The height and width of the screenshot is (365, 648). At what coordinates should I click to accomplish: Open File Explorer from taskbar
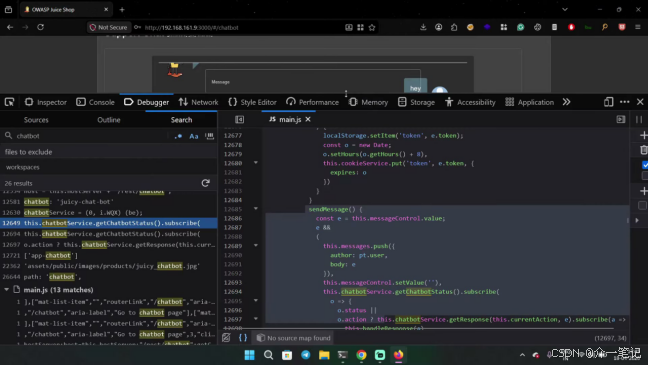pyautogui.click(x=324, y=355)
